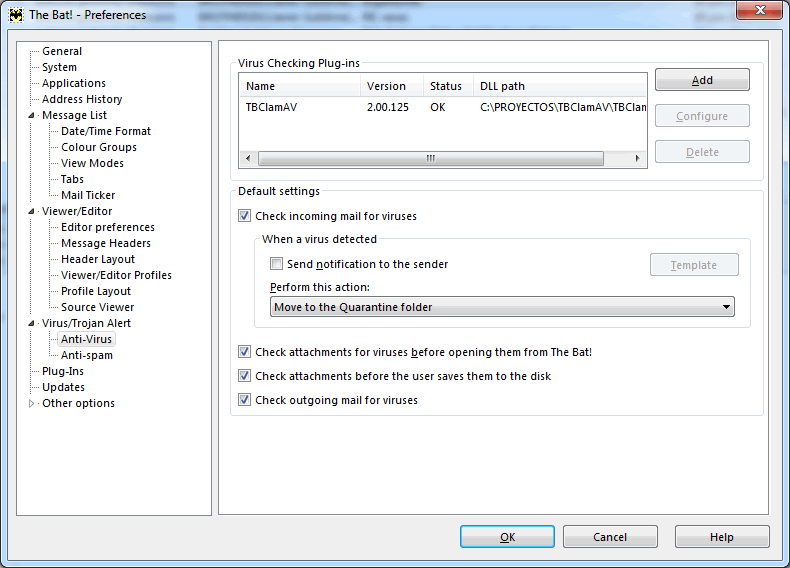This screenshot has height=568, width=790.
Task: Open Mail Ticker settings
Action: click(88, 195)
